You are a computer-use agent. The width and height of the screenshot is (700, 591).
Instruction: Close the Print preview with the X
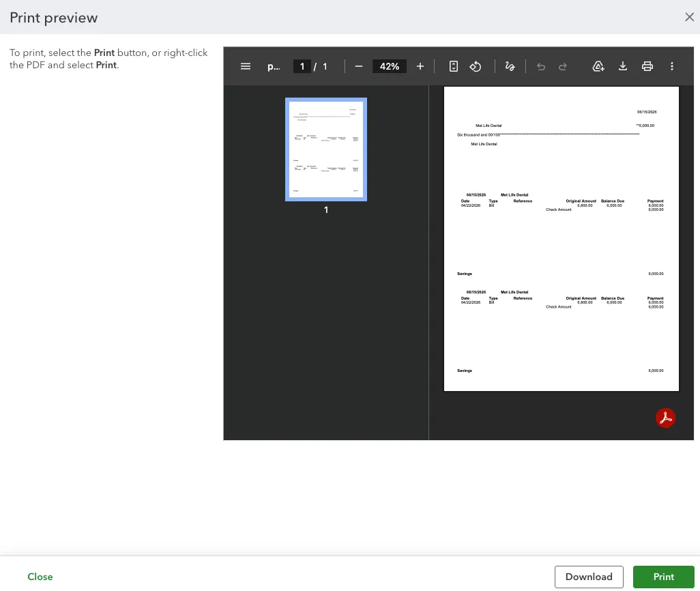pyautogui.click(x=689, y=17)
